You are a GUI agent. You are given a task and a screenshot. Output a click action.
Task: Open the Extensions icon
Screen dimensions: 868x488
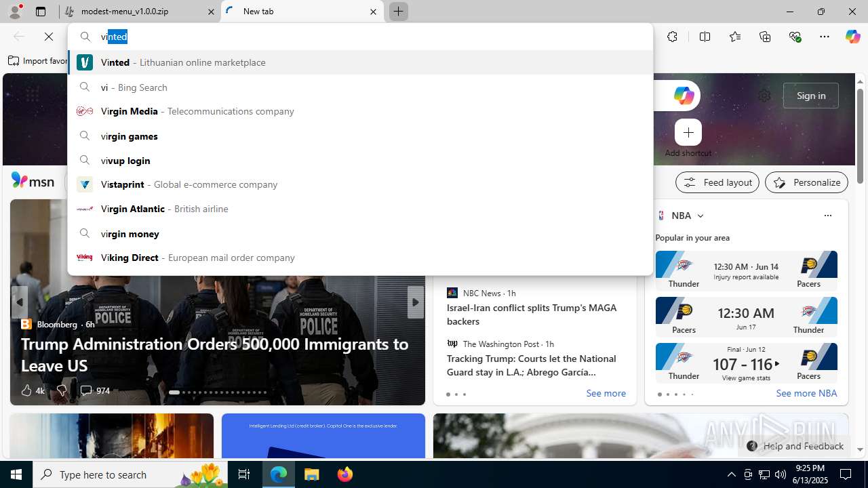click(672, 37)
